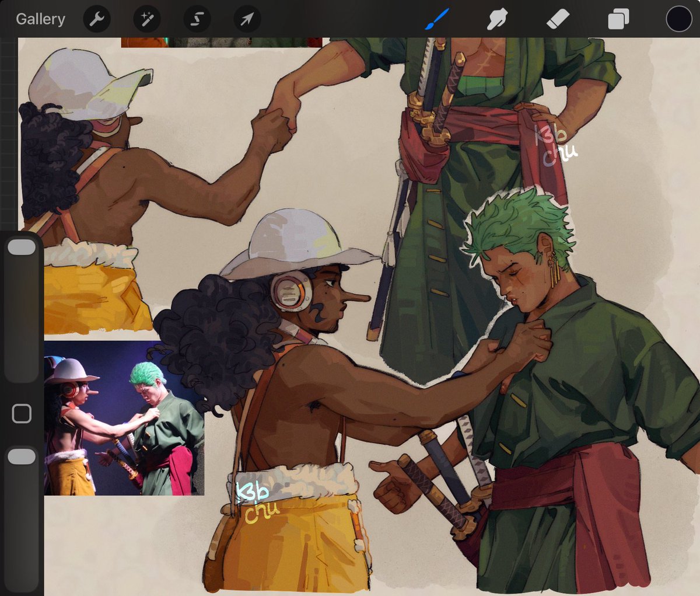Image resolution: width=700 pixels, height=596 pixels.
Task: Tap the brush opacity slider handle
Action: [x=22, y=456]
